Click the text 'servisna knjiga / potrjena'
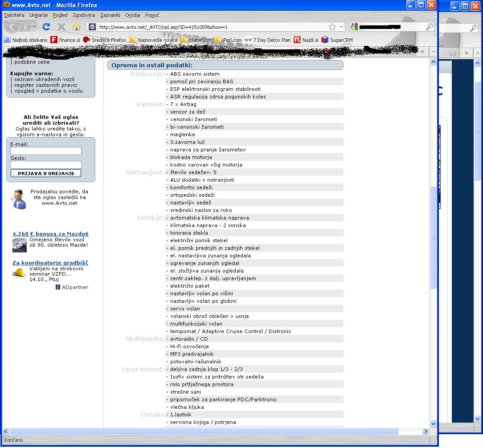This screenshot has width=483, height=448. [203, 423]
